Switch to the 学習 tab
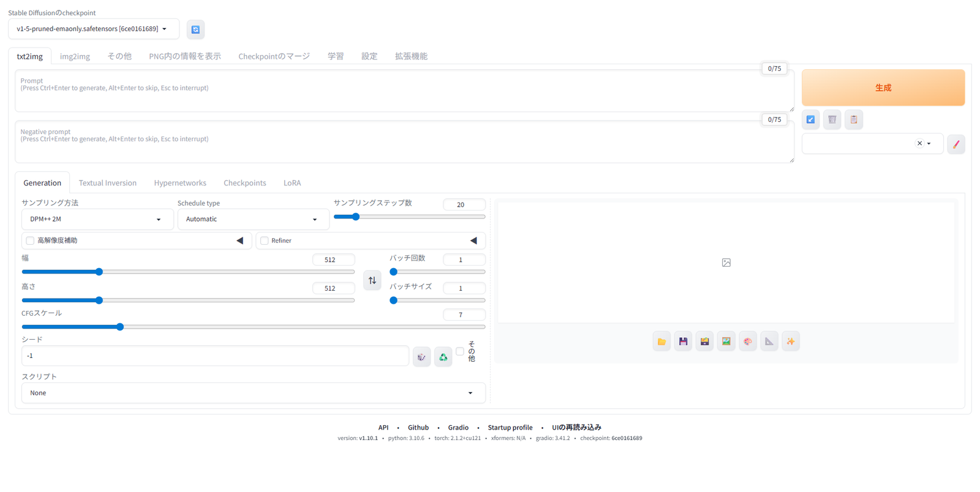Screen dimensions: 980x492 [336, 56]
